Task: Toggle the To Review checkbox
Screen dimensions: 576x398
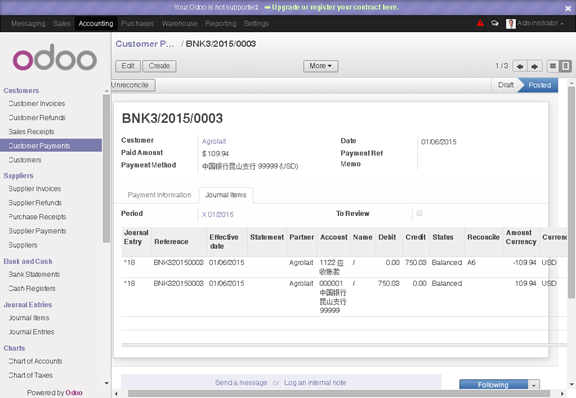Action: click(x=419, y=213)
